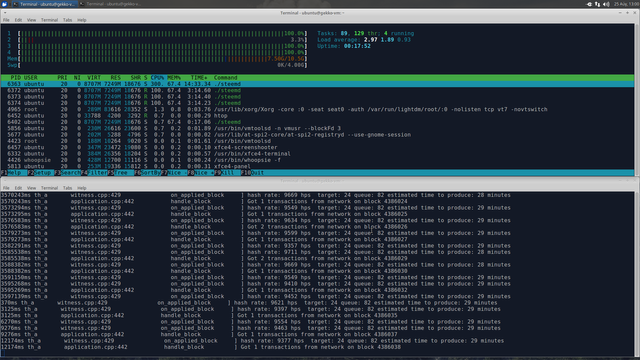Viewport: 640px width, 360px height.
Task: Click the tray icon left of network
Action: pos(589,4)
